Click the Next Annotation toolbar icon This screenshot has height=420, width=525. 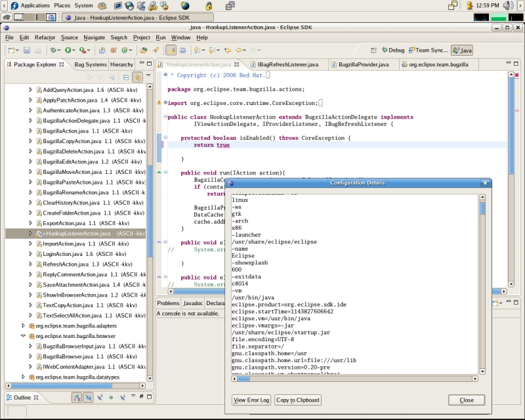pyautogui.click(x=198, y=51)
